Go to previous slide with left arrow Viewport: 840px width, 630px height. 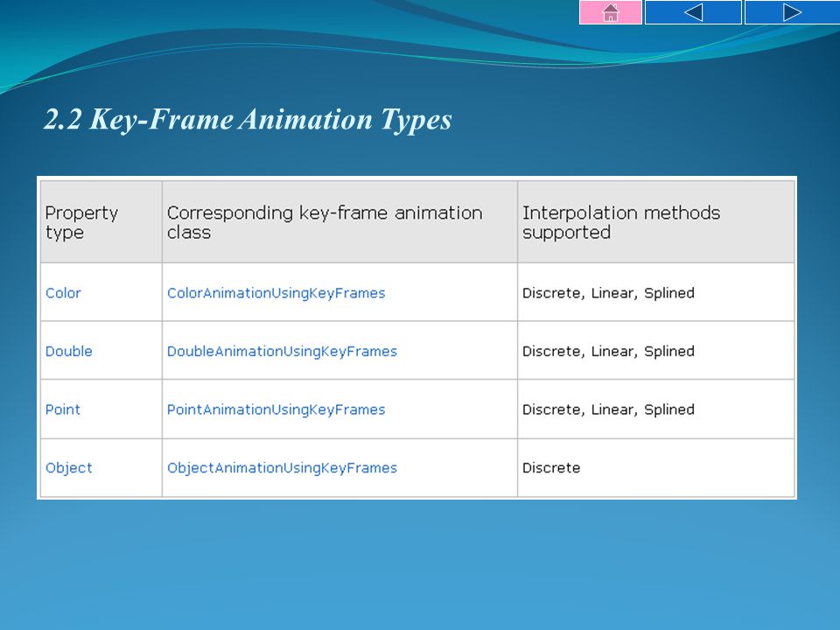(693, 12)
